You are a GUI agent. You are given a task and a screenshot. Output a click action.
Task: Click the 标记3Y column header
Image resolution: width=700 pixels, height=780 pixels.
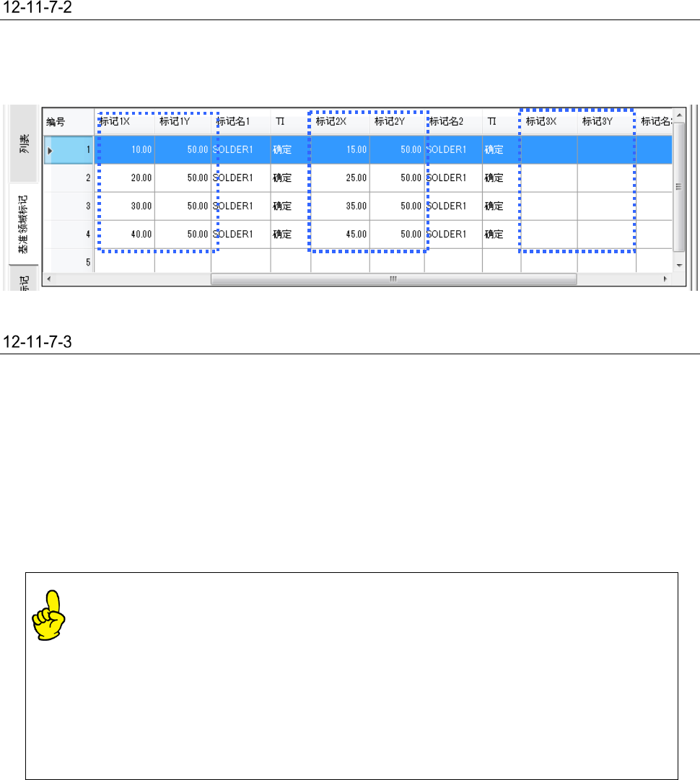click(x=606, y=122)
